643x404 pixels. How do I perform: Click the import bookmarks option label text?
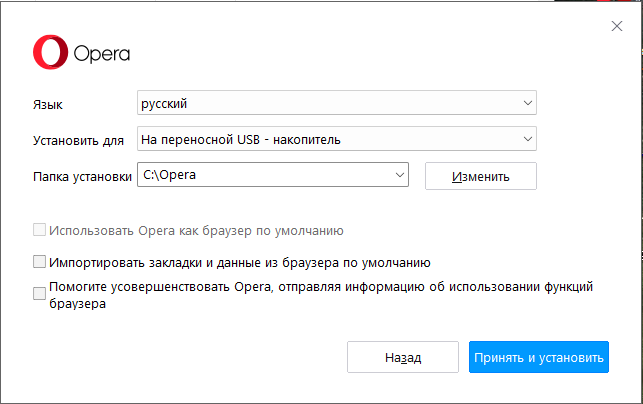point(240,263)
